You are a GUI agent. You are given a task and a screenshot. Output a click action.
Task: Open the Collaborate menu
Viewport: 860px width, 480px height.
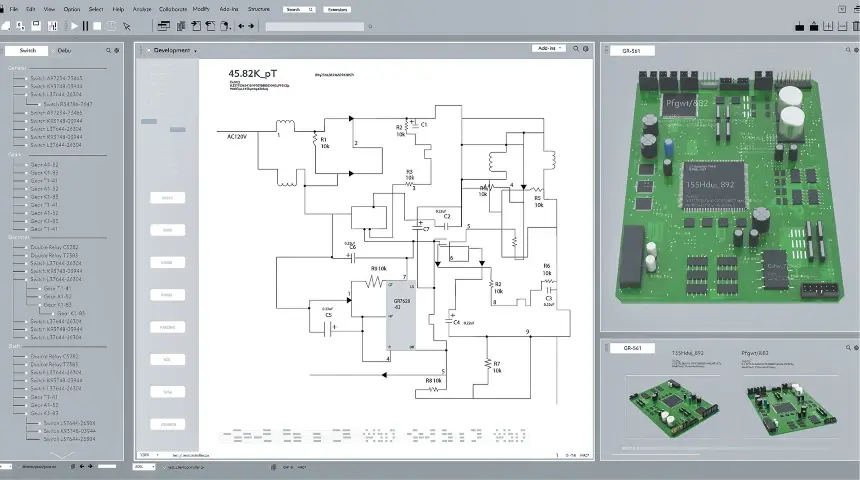[172, 8]
